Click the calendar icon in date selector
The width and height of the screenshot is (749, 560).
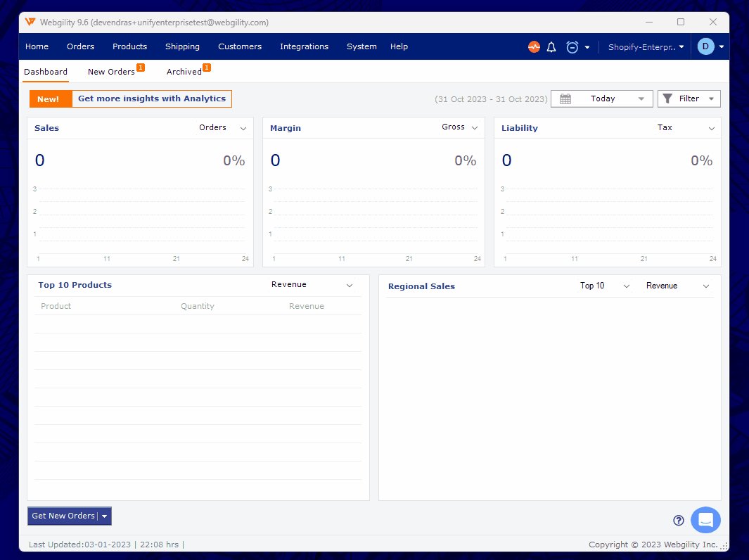point(565,99)
